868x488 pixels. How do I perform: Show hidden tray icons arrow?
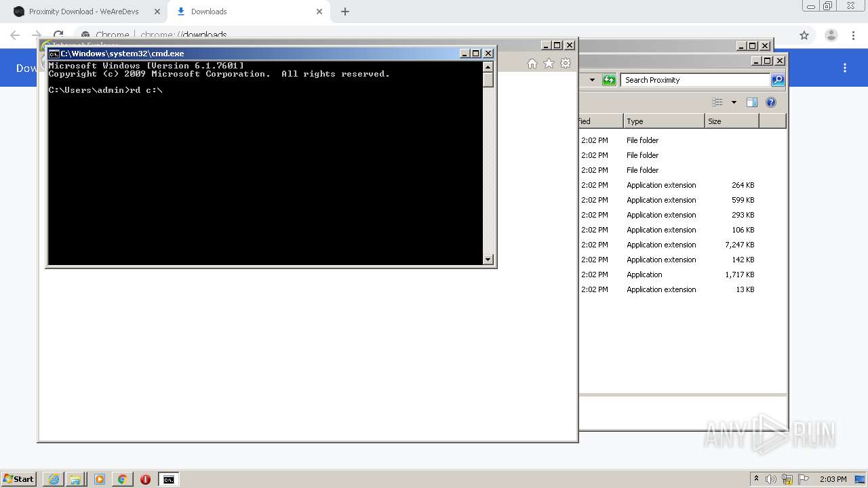click(756, 479)
